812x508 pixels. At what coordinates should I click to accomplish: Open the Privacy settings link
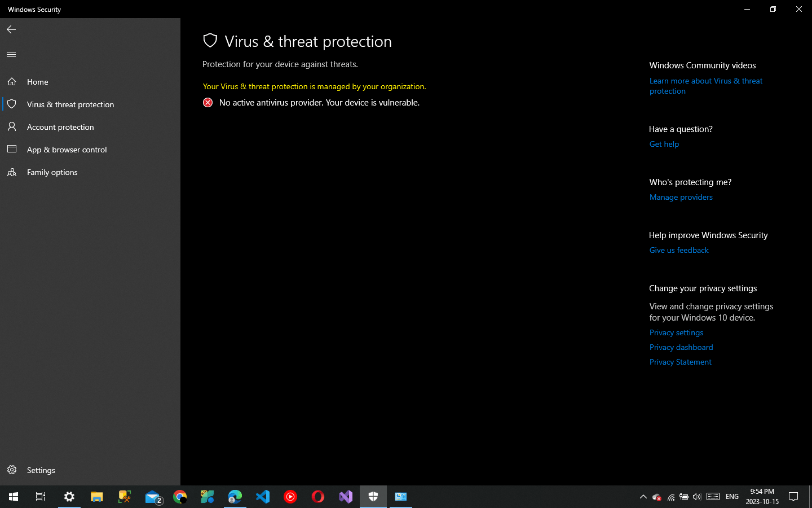(x=676, y=332)
